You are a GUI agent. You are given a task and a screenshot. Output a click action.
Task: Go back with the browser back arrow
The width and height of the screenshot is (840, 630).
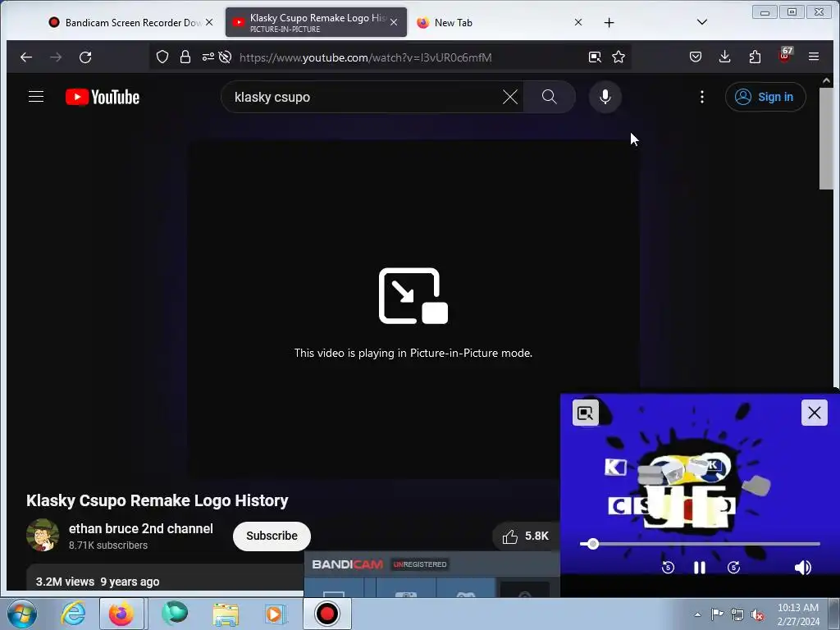pyautogui.click(x=25, y=57)
